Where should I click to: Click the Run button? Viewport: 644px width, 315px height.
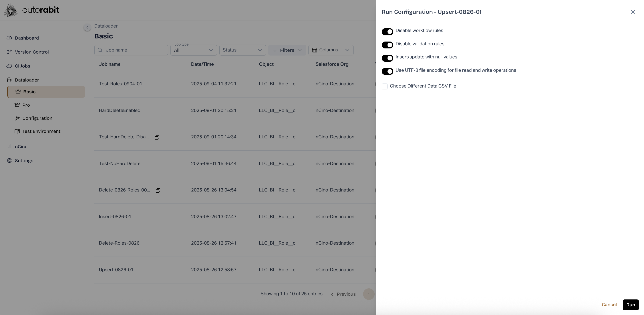pos(630,305)
